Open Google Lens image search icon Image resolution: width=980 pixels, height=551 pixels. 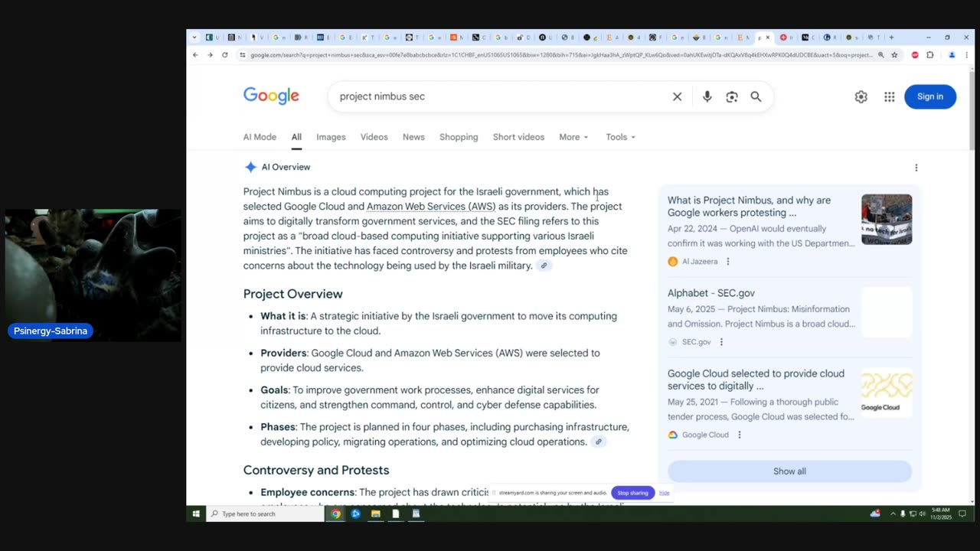point(732,96)
